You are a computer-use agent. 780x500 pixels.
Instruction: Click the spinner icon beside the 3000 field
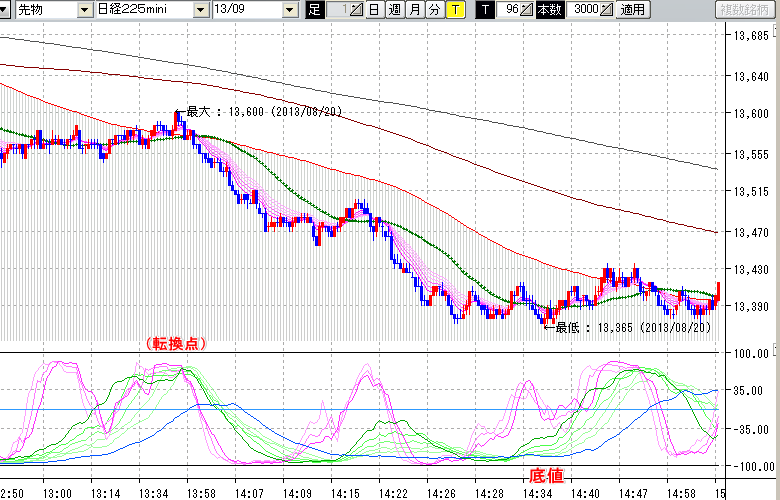(x=606, y=9)
